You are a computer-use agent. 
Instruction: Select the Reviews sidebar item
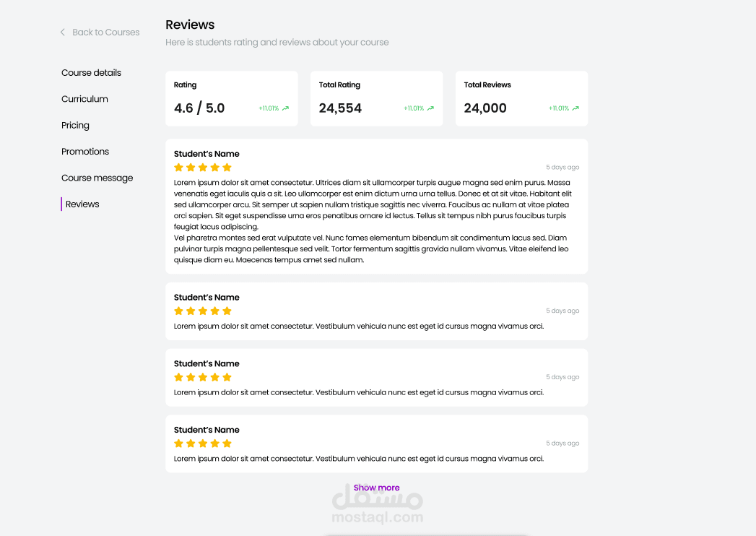point(82,204)
